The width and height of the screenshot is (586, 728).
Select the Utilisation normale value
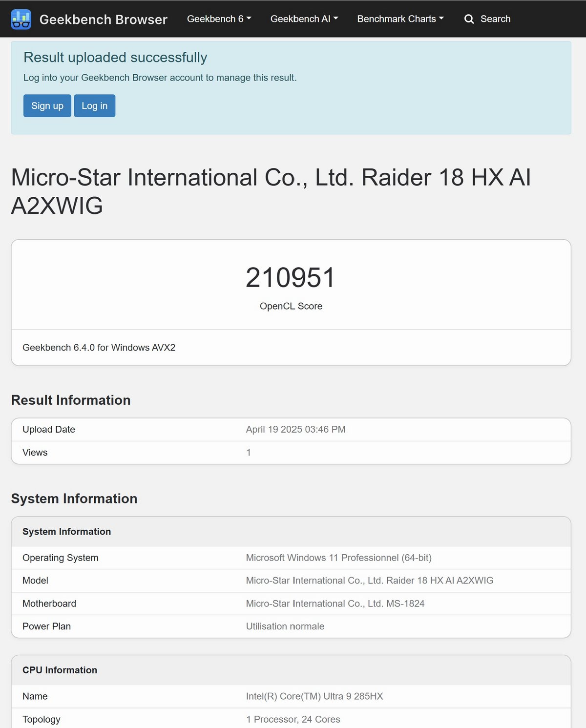[x=285, y=626]
